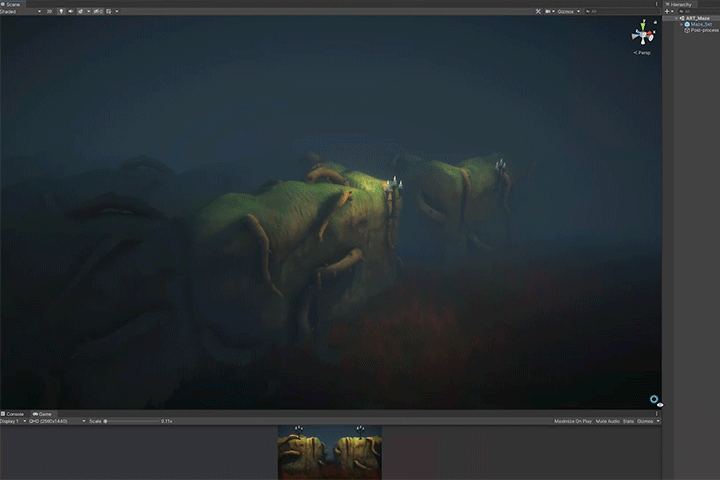Viewport: 720px width, 480px height.
Task: Select Post-process object in Hierarchy
Action: click(704, 30)
